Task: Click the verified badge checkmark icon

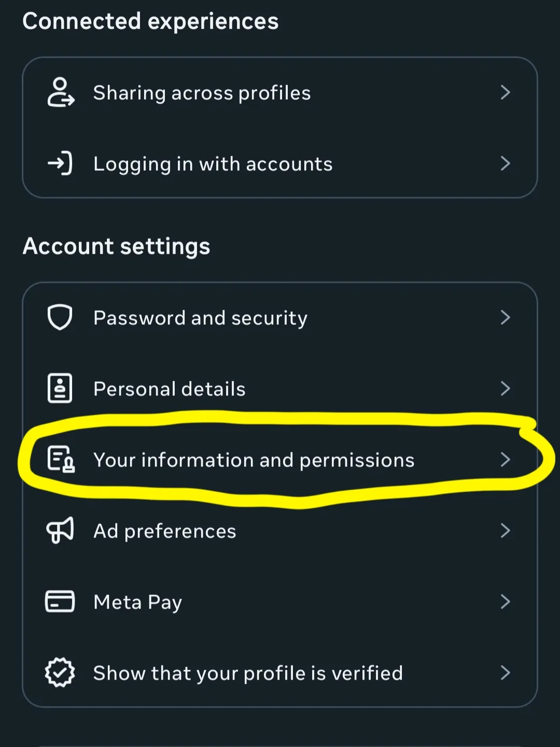Action: (x=60, y=672)
